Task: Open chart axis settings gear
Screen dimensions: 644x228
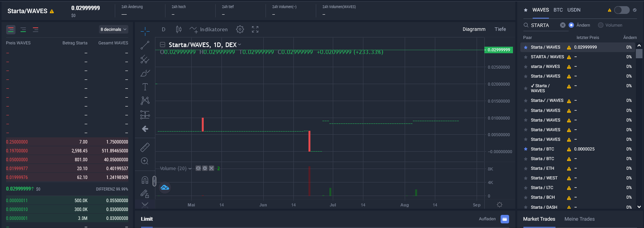Action: click(499, 205)
